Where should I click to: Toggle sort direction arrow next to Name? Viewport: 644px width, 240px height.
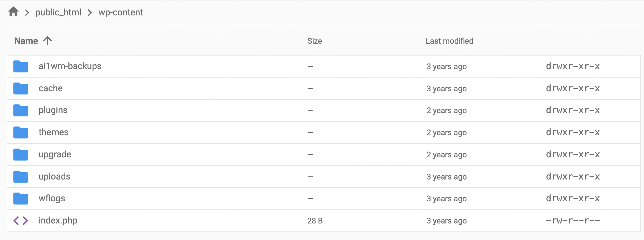pyautogui.click(x=47, y=41)
